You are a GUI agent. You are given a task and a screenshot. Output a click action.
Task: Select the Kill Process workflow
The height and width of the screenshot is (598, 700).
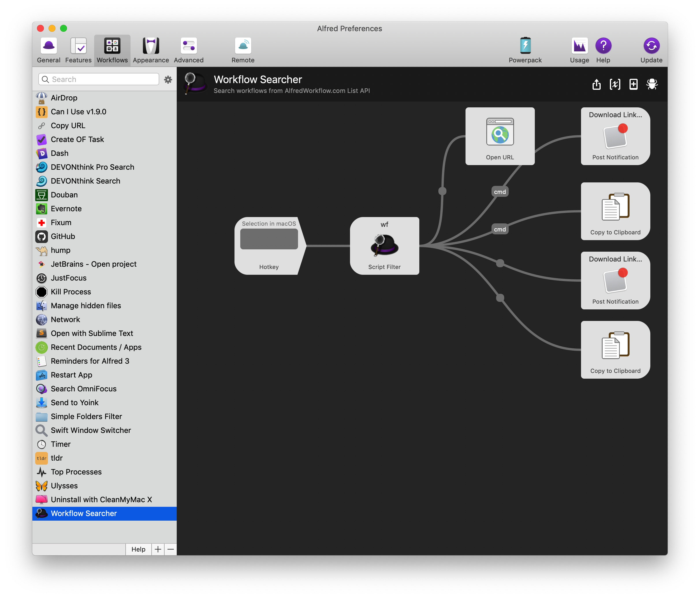104,291
